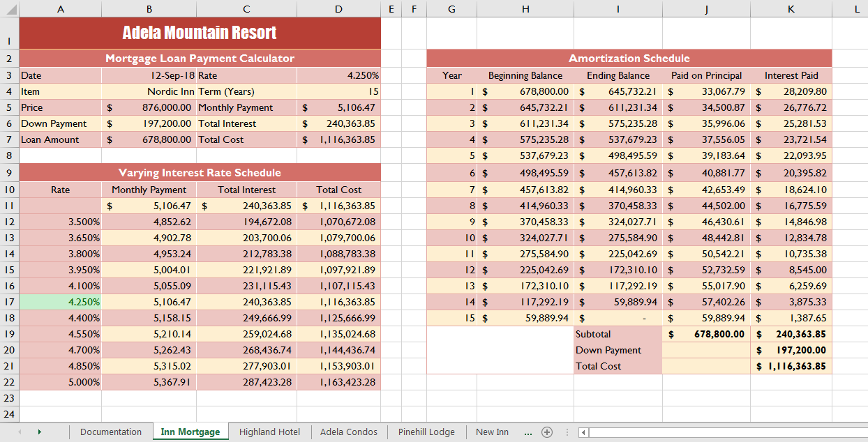Click the tab area splitter dots
This screenshot has height=442, width=868.
coord(567,432)
